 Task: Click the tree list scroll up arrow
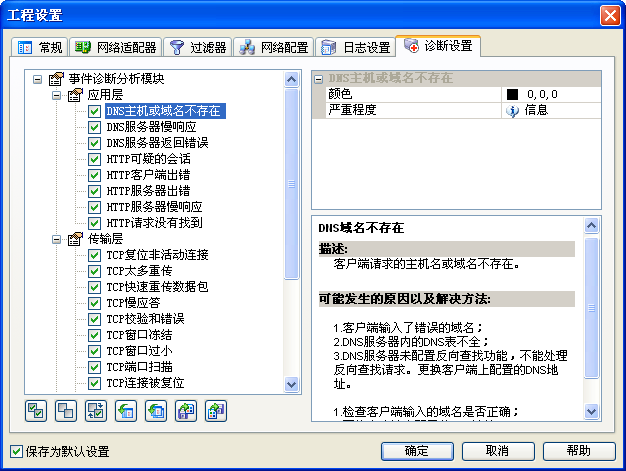click(291, 79)
